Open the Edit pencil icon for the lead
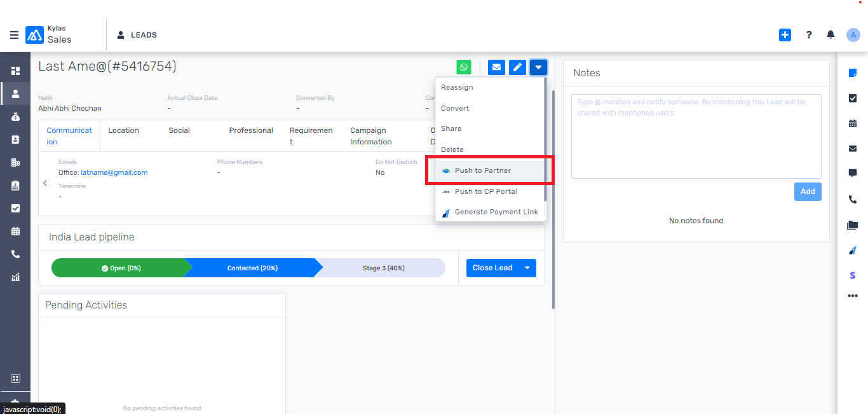Image resolution: width=868 pixels, height=414 pixels. pyautogui.click(x=517, y=67)
